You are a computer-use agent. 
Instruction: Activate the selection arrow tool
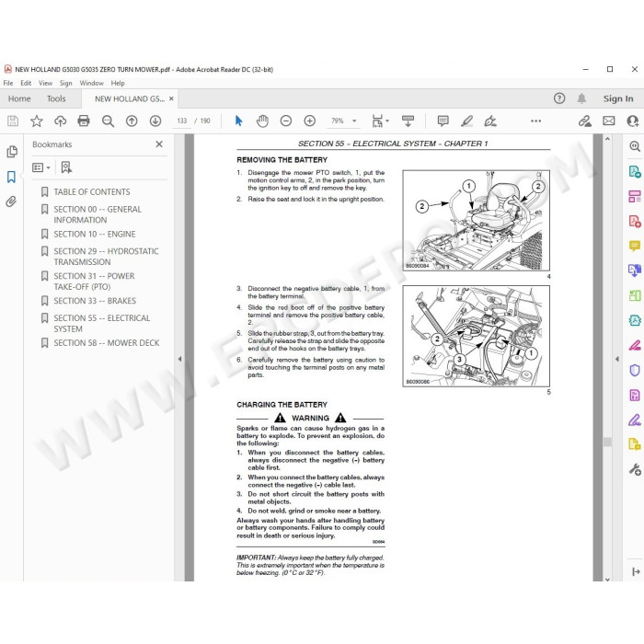[238, 121]
